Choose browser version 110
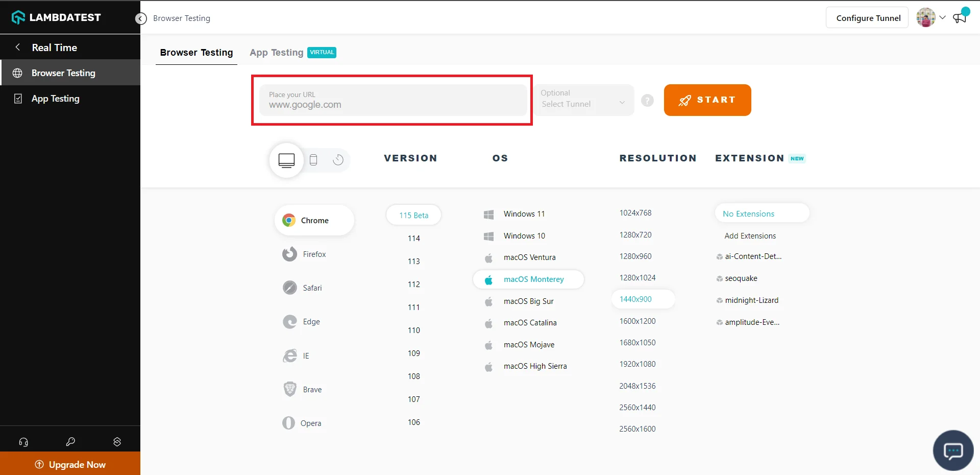The width and height of the screenshot is (980, 475). pos(414,330)
